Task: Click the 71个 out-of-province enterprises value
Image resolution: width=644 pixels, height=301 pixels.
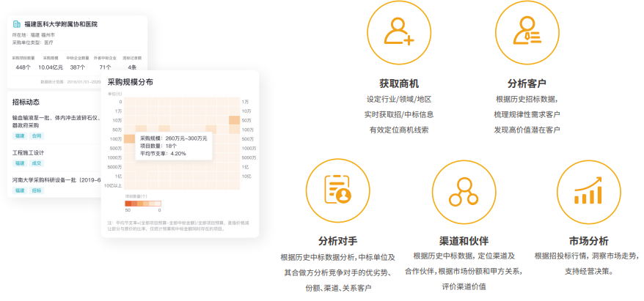Action: (105, 67)
